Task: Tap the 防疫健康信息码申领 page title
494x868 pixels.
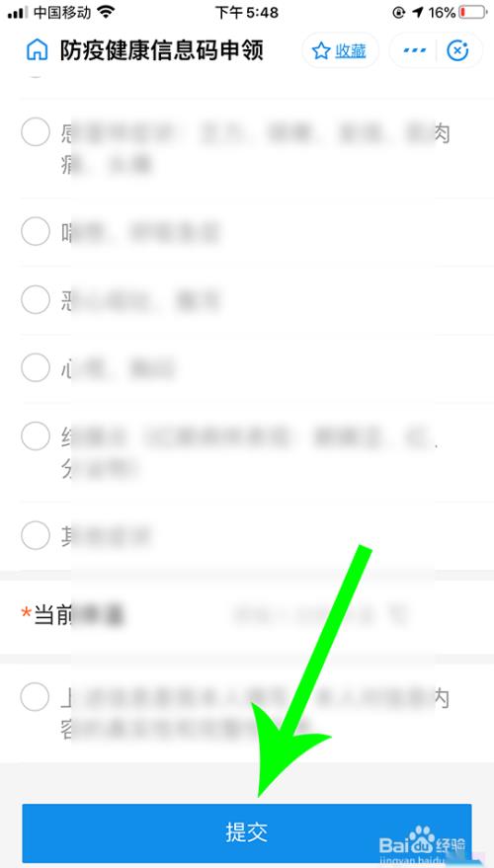Action: pyautogui.click(x=162, y=51)
